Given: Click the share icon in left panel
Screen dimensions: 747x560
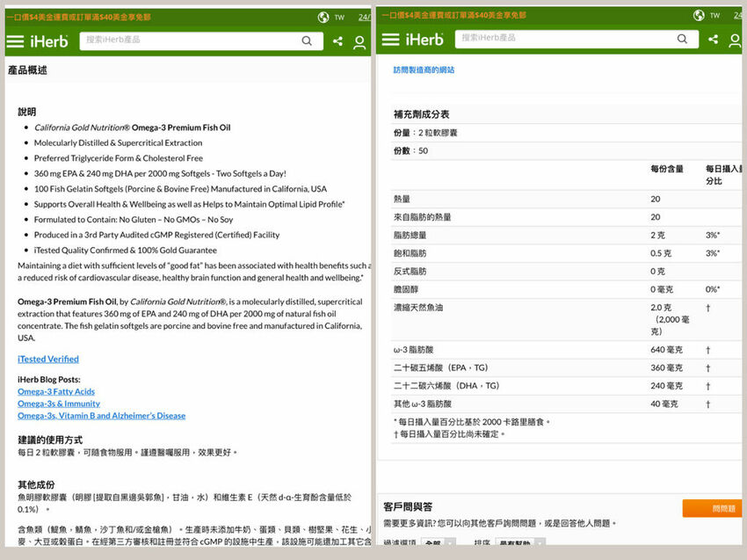Looking at the screenshot, I should pos(337,41).
